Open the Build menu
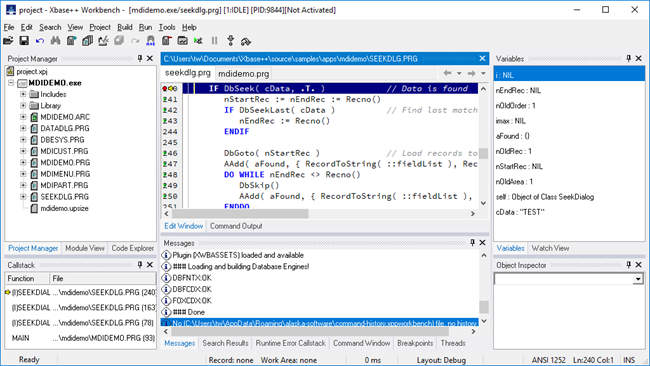 [x=124, y=27]
